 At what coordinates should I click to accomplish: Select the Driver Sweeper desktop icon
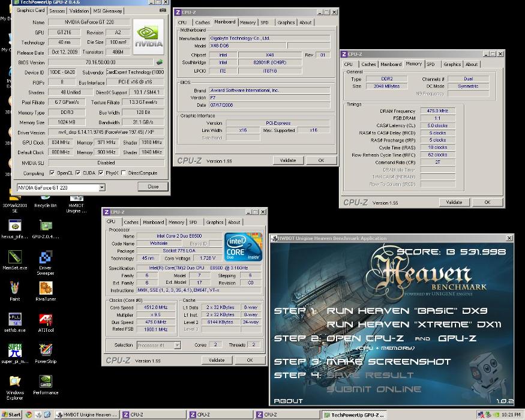pyautogui.click(x=46, y=263)
